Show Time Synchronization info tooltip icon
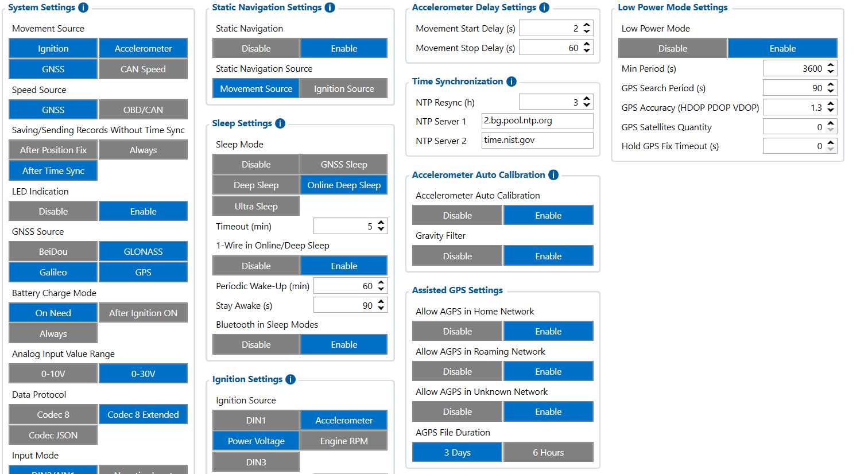This screenshot has height=474, width=868. point(511,81)
